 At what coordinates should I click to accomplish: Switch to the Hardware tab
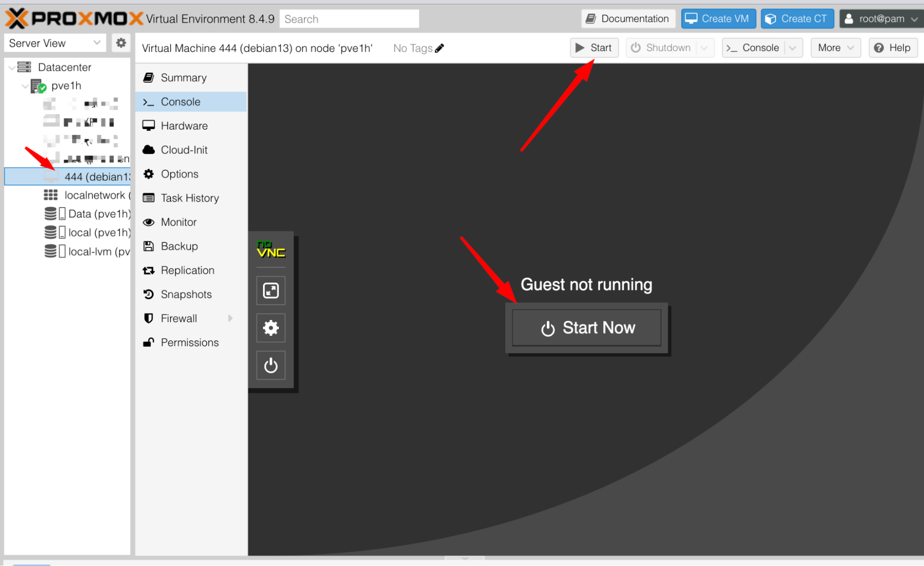(x=184, y=126)
